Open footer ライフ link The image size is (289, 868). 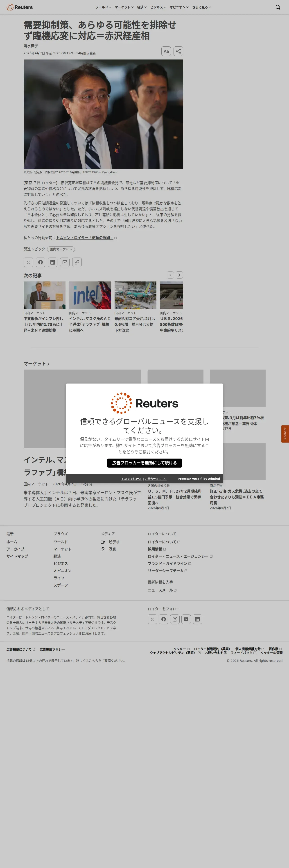pyautogui.click(x=59, y=578)
